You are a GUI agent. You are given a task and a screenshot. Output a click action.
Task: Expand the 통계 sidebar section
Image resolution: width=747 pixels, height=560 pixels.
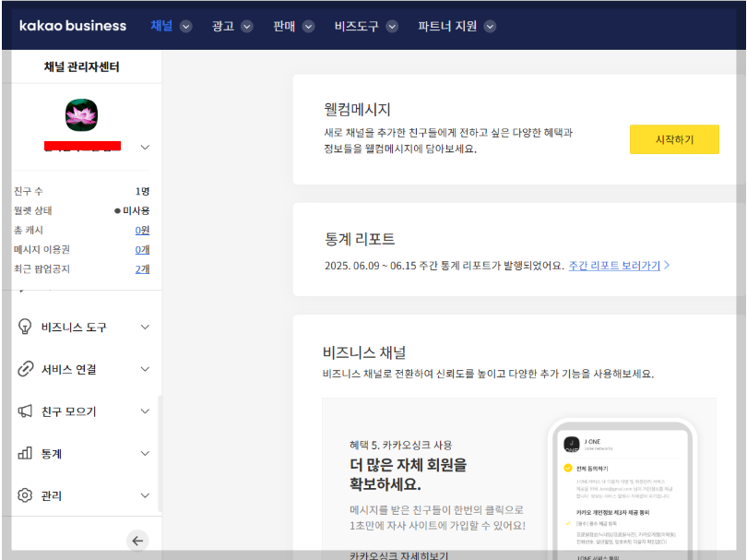click(143, 453)
